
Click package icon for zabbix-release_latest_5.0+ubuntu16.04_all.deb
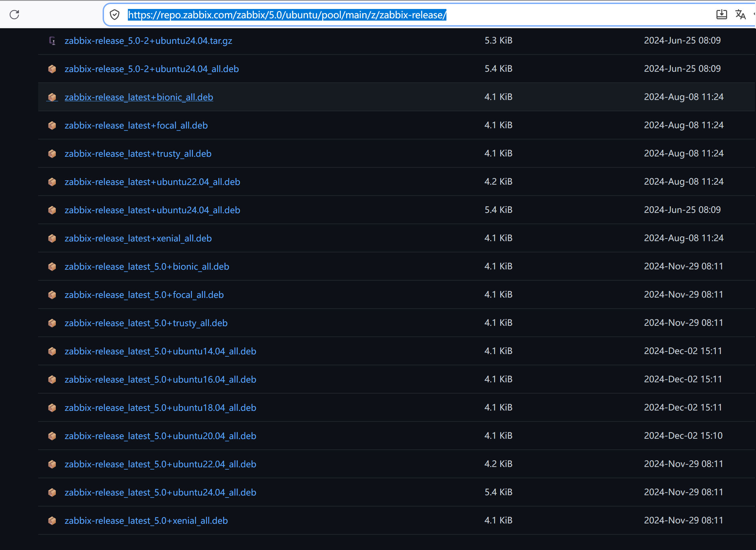52,379
